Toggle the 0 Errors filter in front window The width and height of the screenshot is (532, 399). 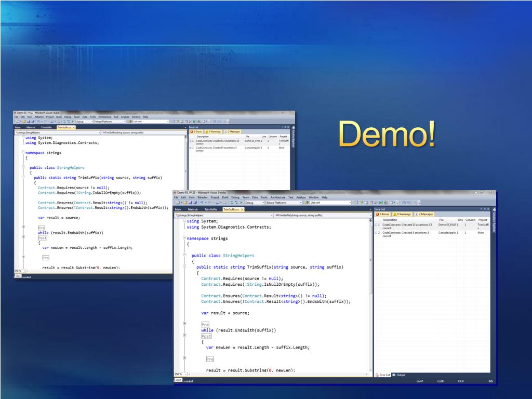(x=382, y=214)
